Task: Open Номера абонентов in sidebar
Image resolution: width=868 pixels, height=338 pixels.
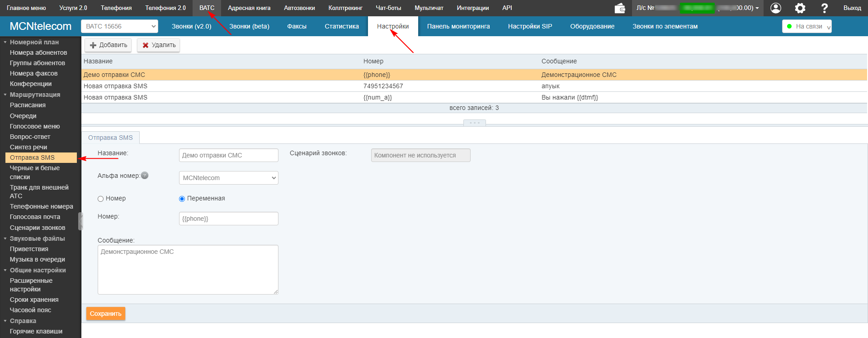Action: click(x=38, y=52)
